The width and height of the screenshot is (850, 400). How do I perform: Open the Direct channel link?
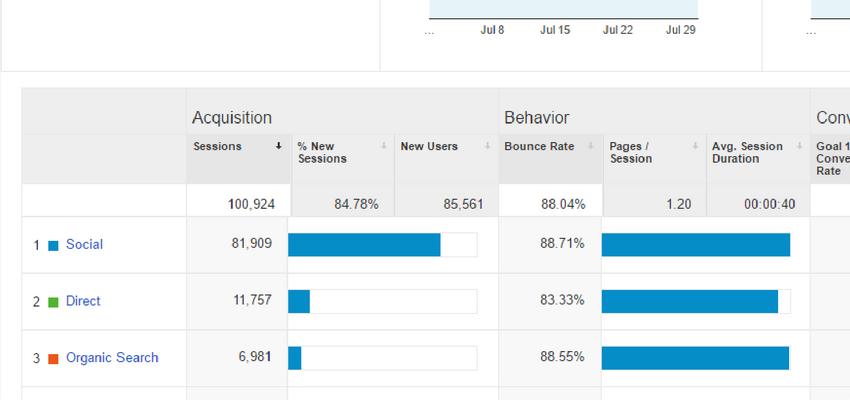(x=83, y=301)
